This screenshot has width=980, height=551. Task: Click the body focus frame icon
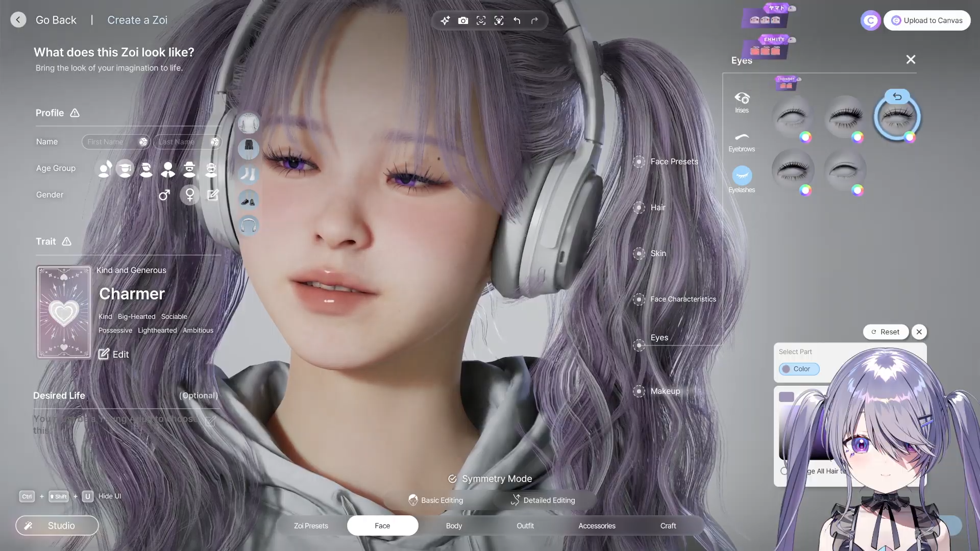click(499, 20)
